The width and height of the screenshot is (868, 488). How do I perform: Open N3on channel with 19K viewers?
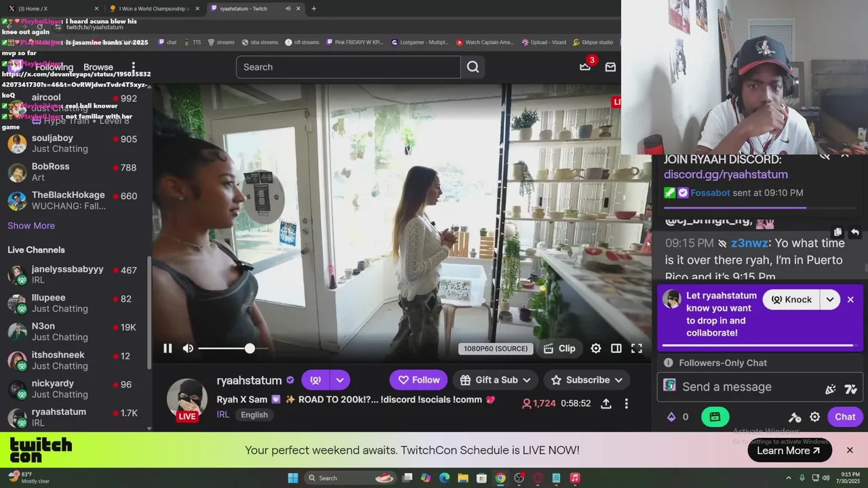[75, 331]
